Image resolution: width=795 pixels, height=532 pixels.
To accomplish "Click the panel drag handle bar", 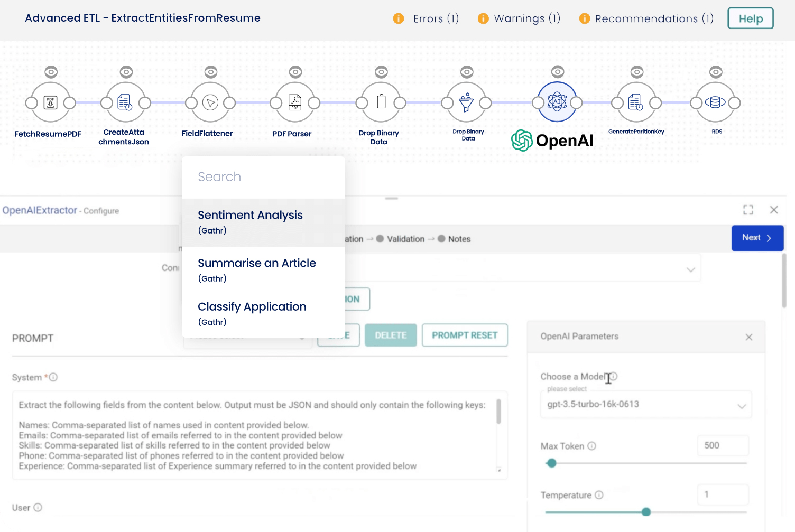I will pyautogui.click(x=392, y=198).
